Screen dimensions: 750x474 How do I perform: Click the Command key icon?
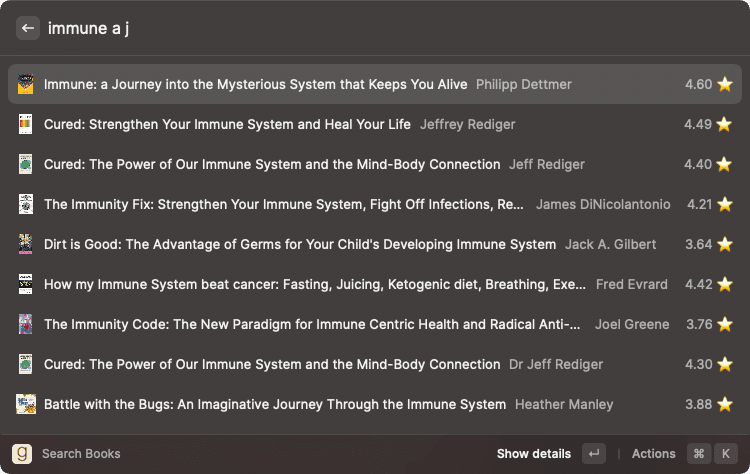point(699,453)
